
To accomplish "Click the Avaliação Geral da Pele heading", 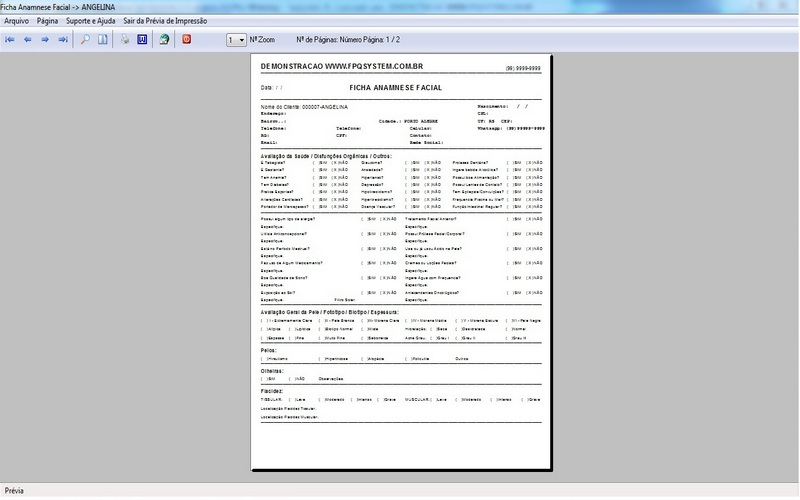I will (x=330, y=312).
